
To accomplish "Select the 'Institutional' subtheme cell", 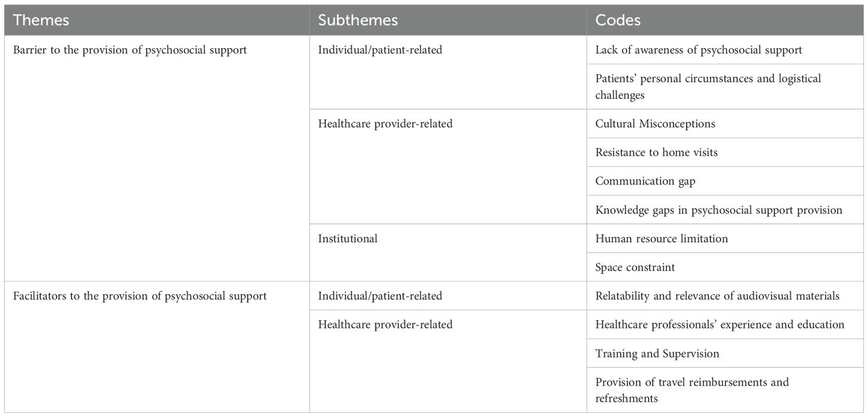I will (348, 239).
